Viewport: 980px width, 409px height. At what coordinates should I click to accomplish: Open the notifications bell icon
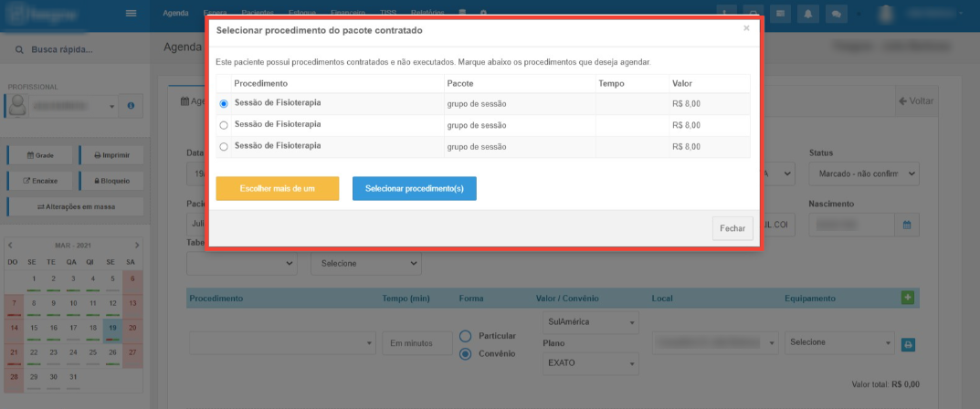807,13
